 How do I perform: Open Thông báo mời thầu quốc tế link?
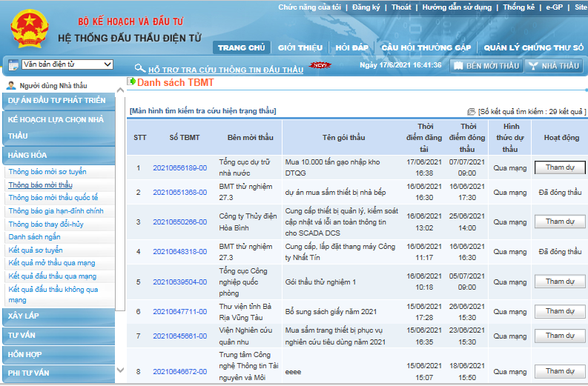(x=53, y=198)
